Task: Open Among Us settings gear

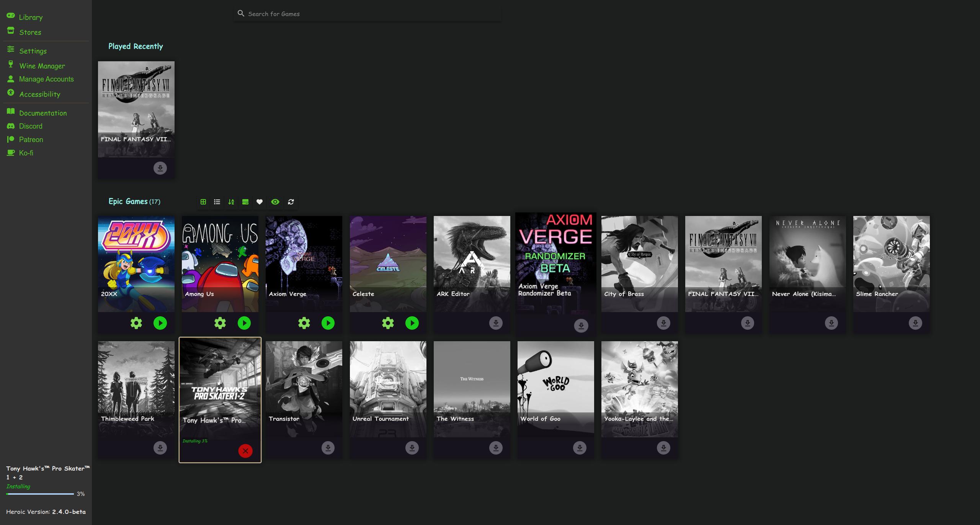Action: click(220, 323)
